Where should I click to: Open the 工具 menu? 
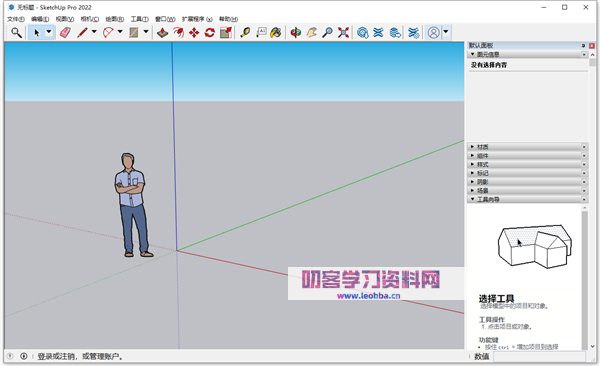[139, 19]
